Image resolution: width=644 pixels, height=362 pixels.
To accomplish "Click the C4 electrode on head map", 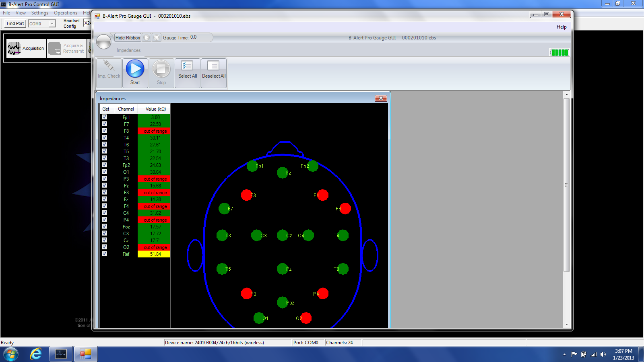I will [x=308, y=235].
